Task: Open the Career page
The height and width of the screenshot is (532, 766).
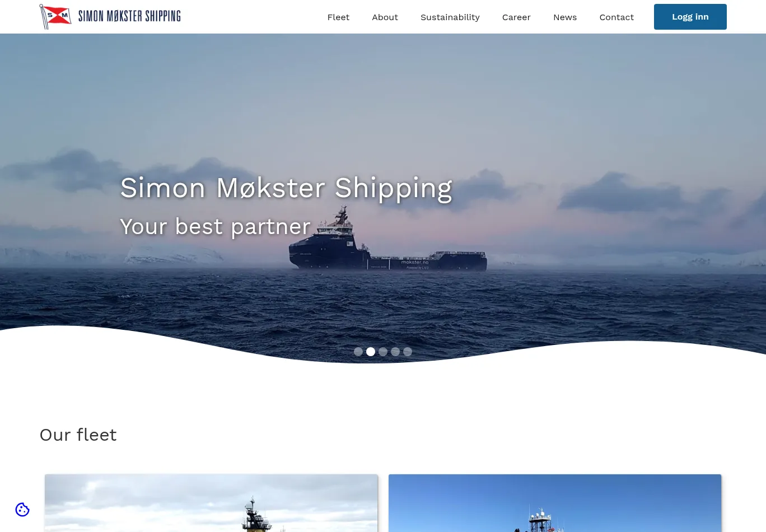Action: (516, 17)
